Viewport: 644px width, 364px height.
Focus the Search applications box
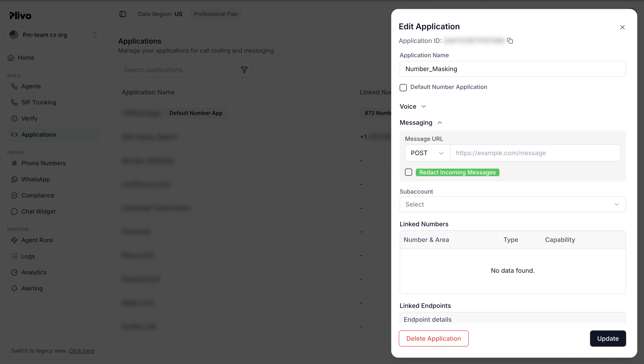point(175,70)
